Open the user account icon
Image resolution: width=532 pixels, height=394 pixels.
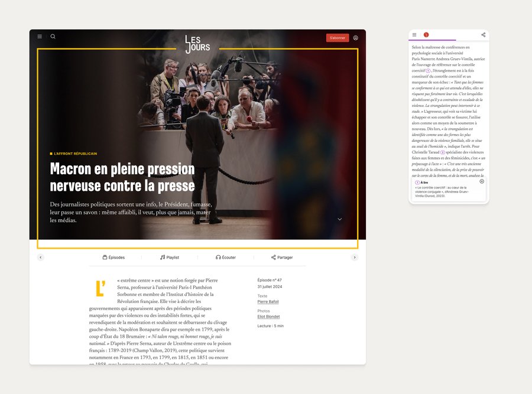(356, 38)
